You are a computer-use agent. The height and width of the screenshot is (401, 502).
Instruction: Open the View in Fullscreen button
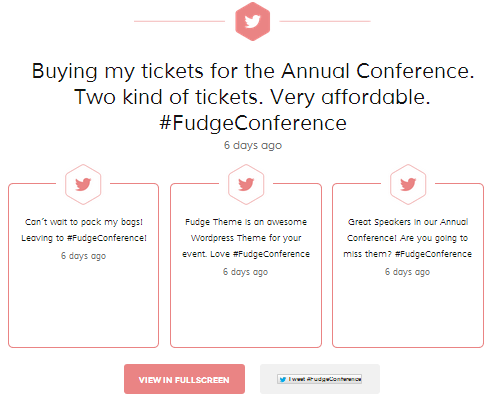click(x=184, y=379)
